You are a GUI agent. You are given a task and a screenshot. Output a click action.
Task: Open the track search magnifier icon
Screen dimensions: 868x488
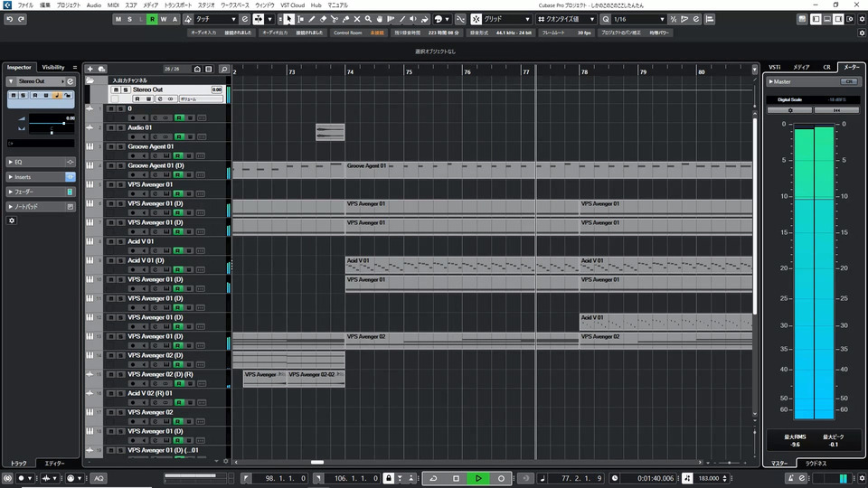223,69
